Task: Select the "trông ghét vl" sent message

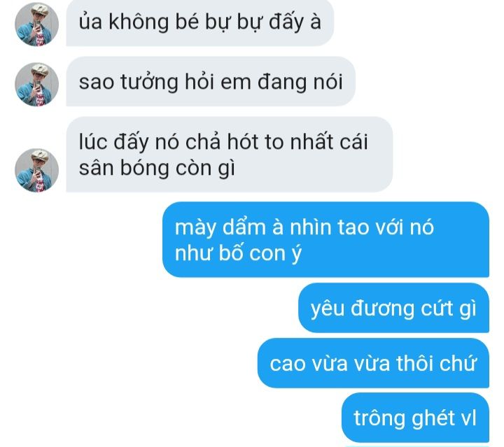Action: coord(415,418)
